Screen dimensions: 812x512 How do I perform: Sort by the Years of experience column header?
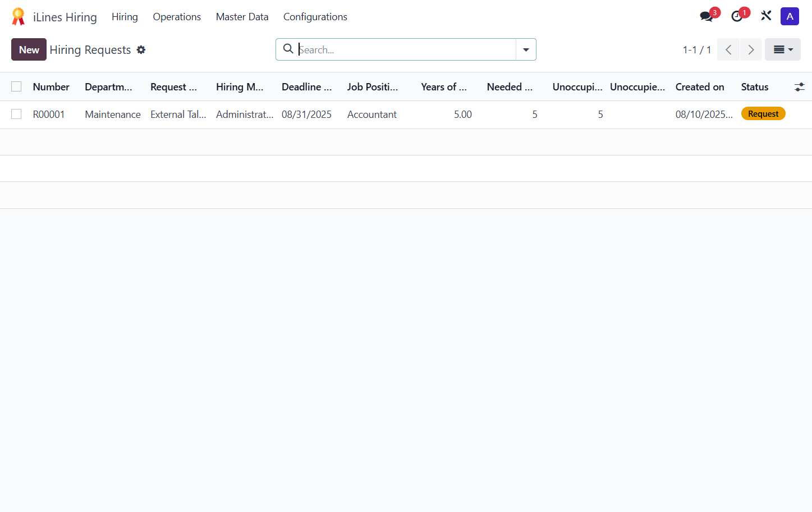tap(444, 87)
